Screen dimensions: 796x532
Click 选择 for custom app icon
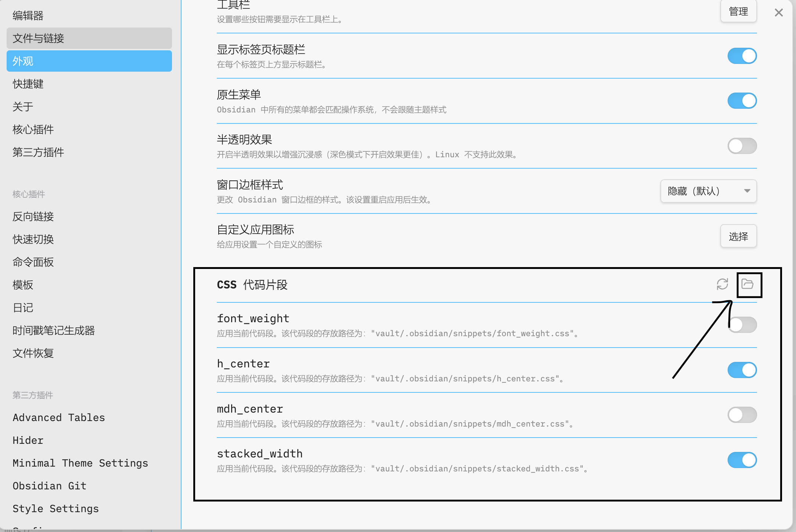(738, 236)
